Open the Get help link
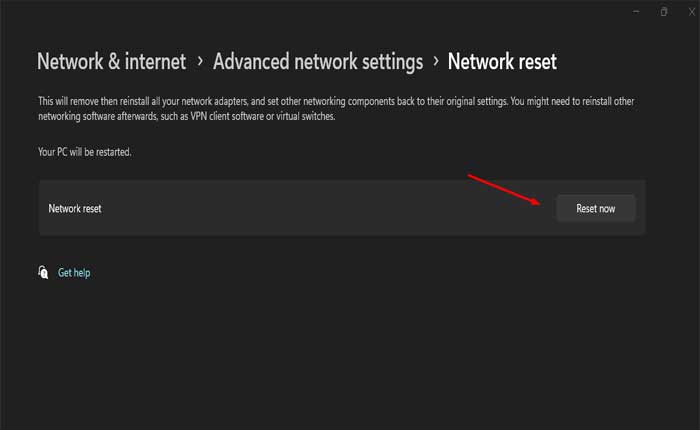700x430 pixels. tap(74, 272)
